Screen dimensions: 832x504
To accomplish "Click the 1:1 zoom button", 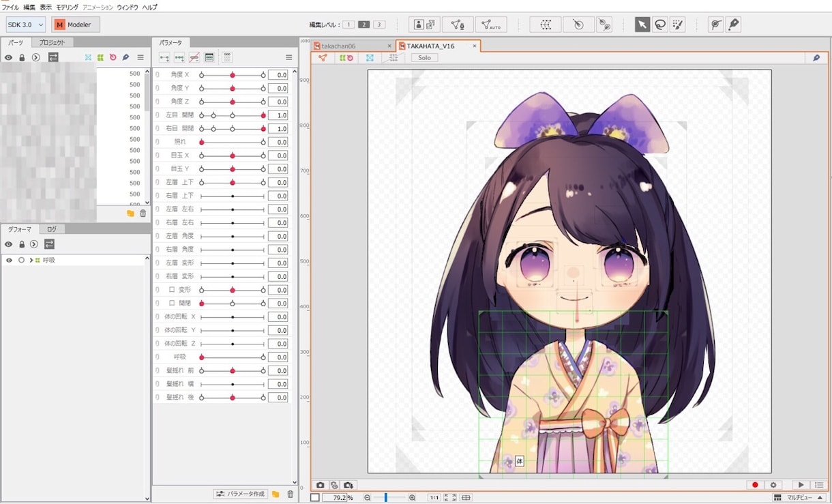I will (x=434, y=498).
